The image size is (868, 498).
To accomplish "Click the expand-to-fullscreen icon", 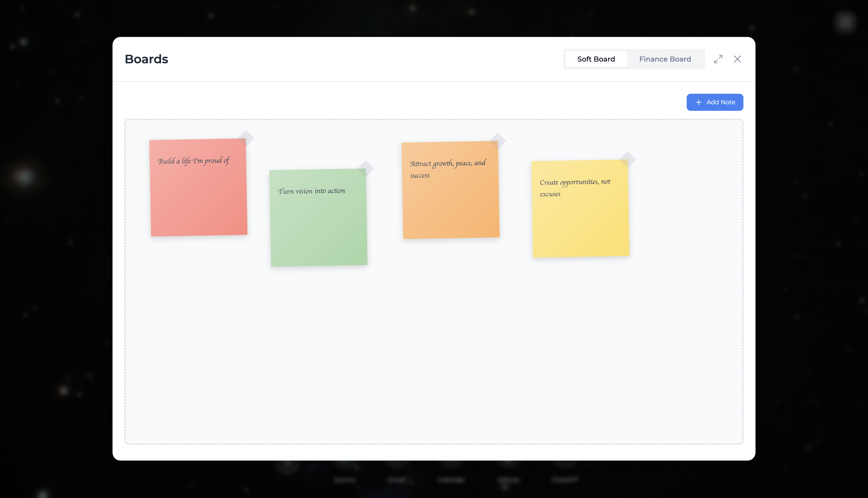I will coord(718,59).
